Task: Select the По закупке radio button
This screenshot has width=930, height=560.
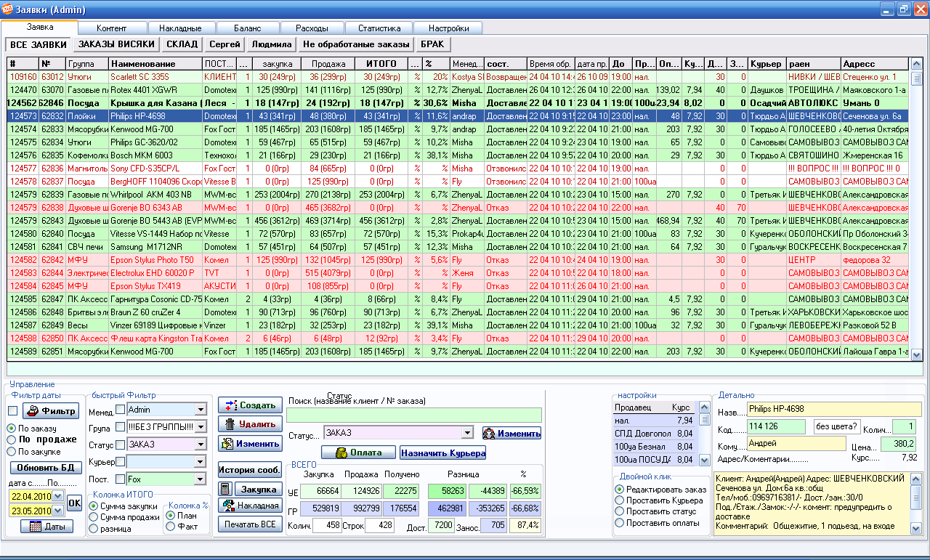Action: tap(11, 452)
